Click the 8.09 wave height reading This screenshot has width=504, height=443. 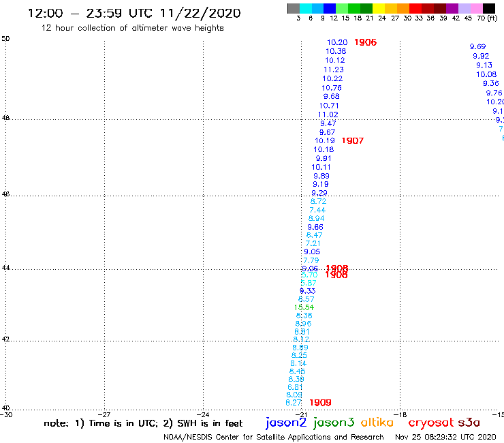(294, 395)
